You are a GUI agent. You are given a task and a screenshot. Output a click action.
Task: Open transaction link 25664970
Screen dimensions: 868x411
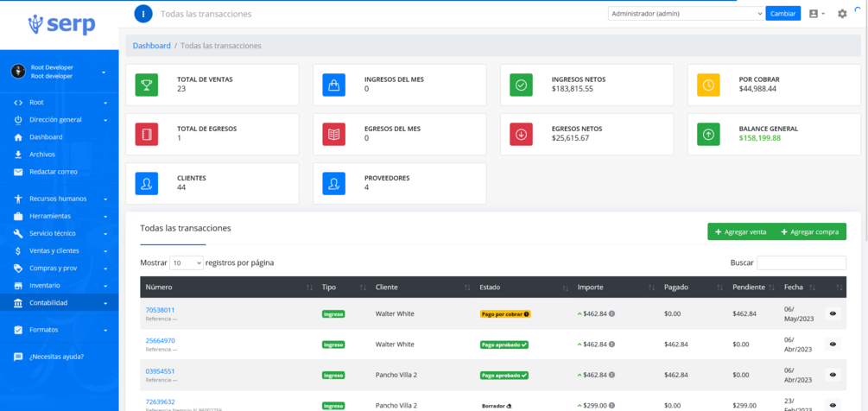coord(160,341)
